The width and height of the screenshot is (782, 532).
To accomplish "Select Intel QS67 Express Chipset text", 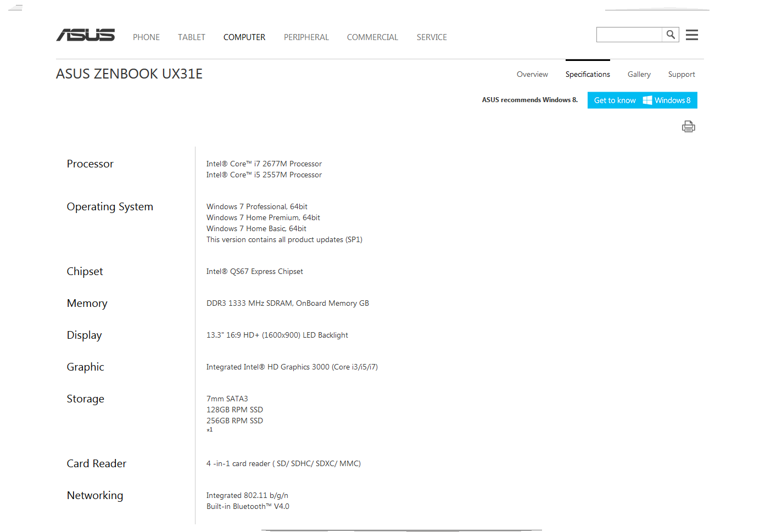I will tap(255, 271).
